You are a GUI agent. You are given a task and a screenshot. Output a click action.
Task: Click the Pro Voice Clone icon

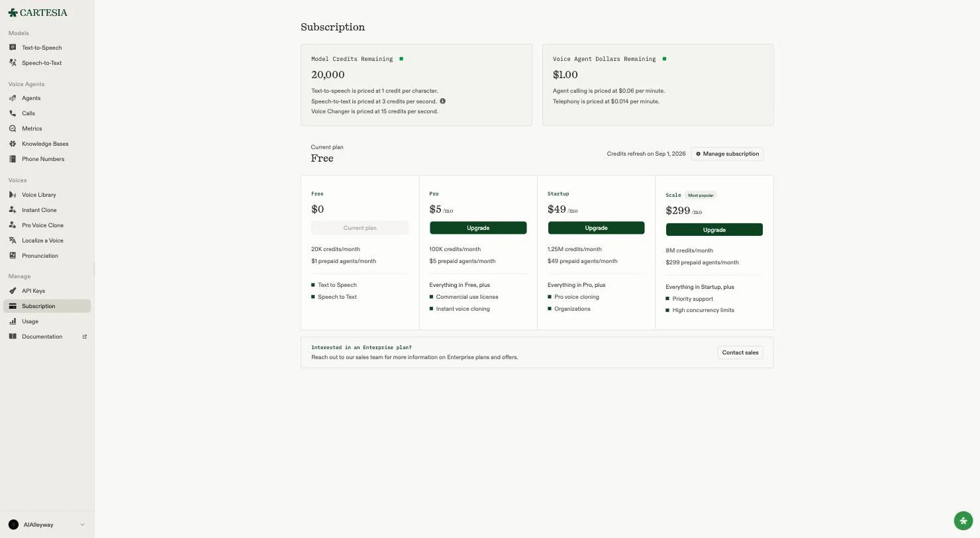13,225
